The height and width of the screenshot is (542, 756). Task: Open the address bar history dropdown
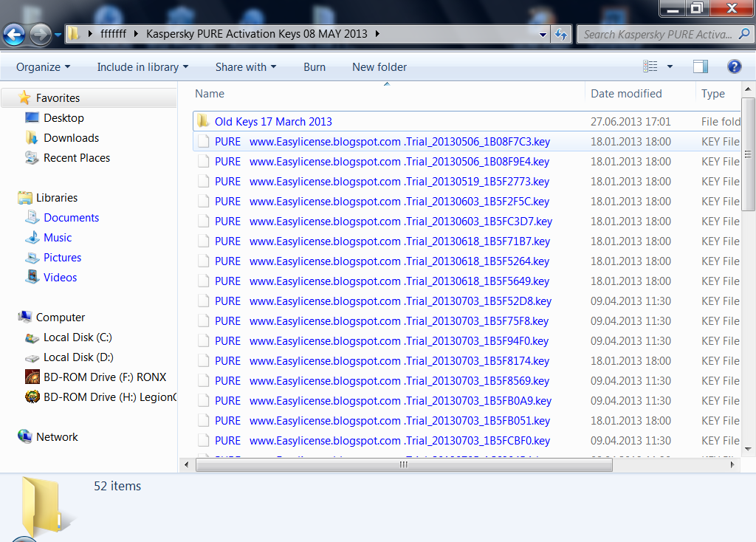[x=543, y=34]
